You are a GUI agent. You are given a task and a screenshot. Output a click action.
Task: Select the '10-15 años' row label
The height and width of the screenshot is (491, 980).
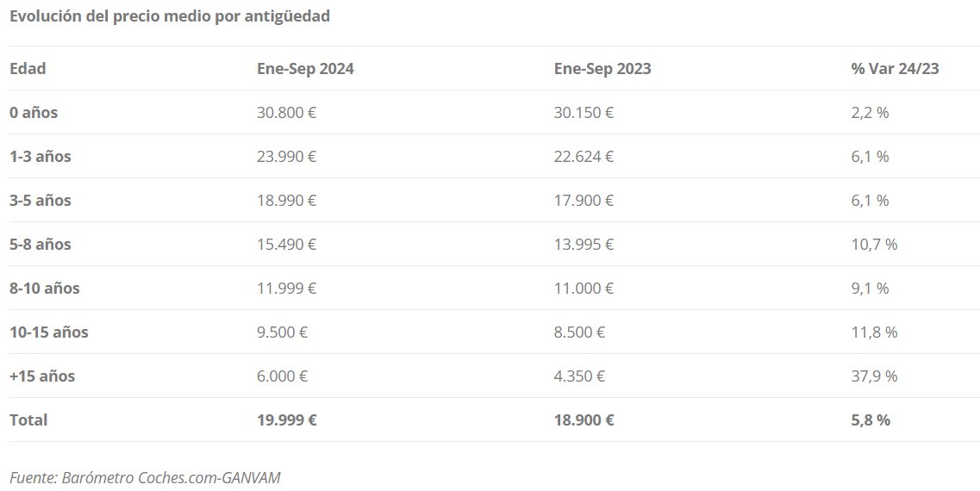point(49,333)
